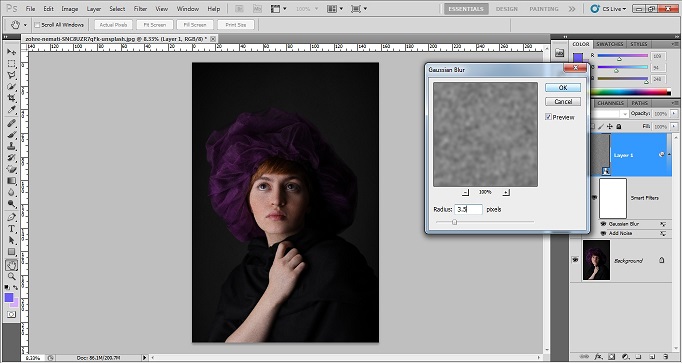682x363 pixels.
Task: Uncheck Preview in Gaussian Blur dialog
Action: pos(548,117)
